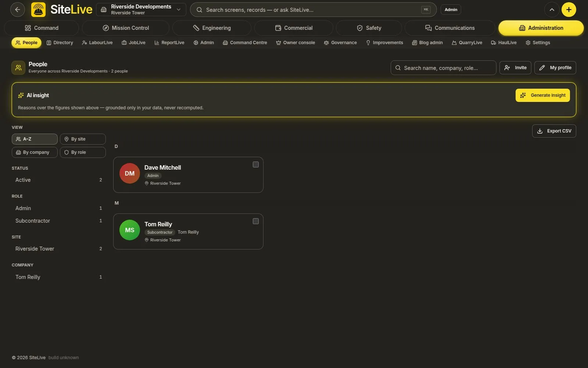Filter by Tom Reilly company
Image resolution: width=588 pixels, height=368 pixels.
pyautogui.click(x=58, y=277)
